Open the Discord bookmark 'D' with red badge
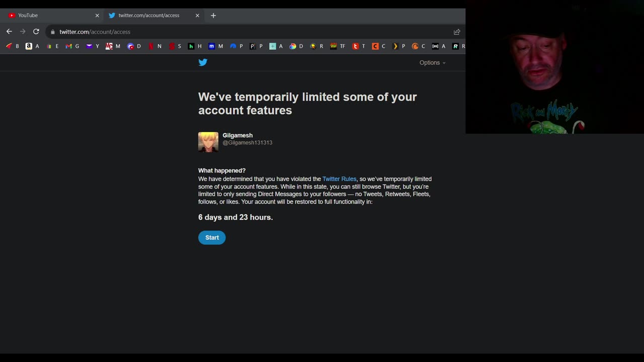The width and height of the screenshot is (644, 362). coord(134,46)
